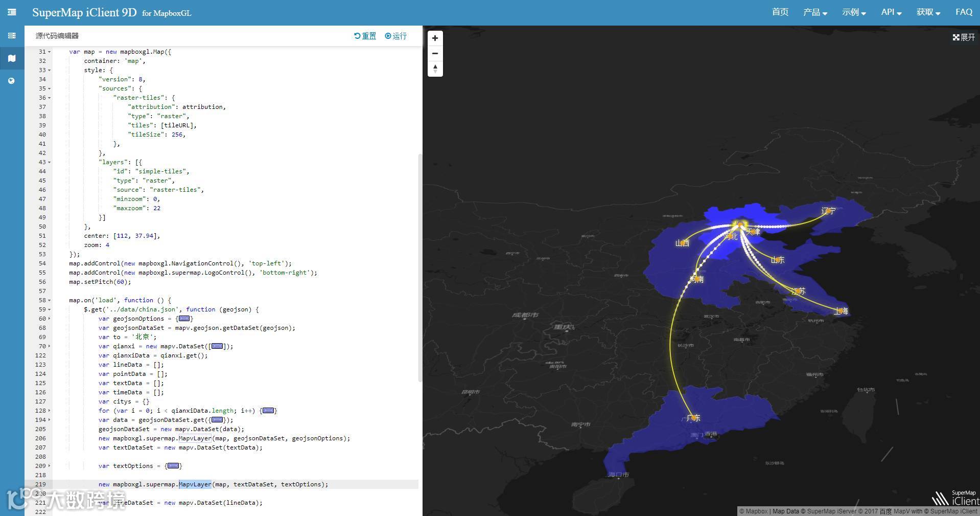980x516 pixels.
Task: Click the highlighted MapvLayer word on line 219
Action: click(x=195, y=484)
